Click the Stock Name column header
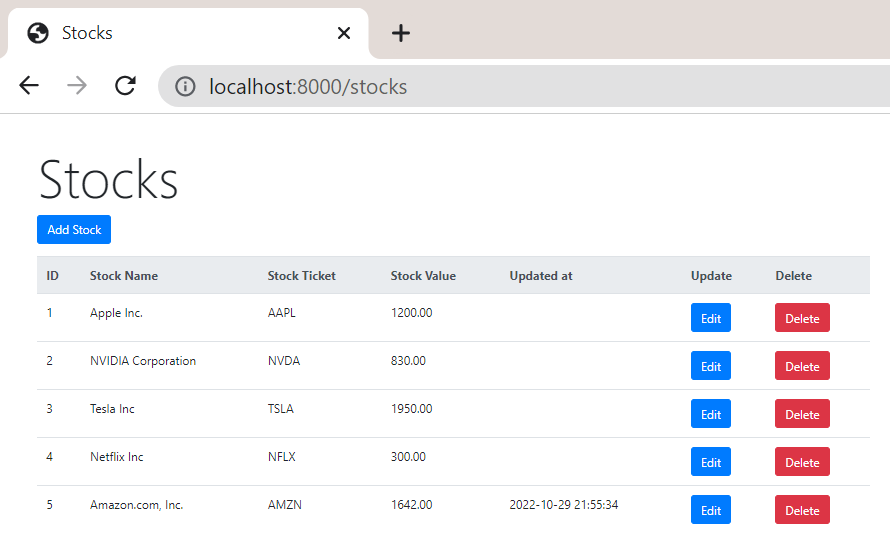This screenshot has height=554, width=890. coord(124,276)
